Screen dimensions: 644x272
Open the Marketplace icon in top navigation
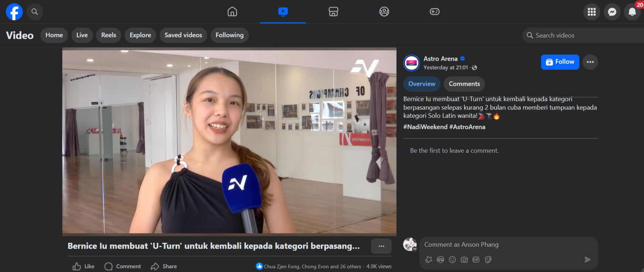tap(333, 12)
